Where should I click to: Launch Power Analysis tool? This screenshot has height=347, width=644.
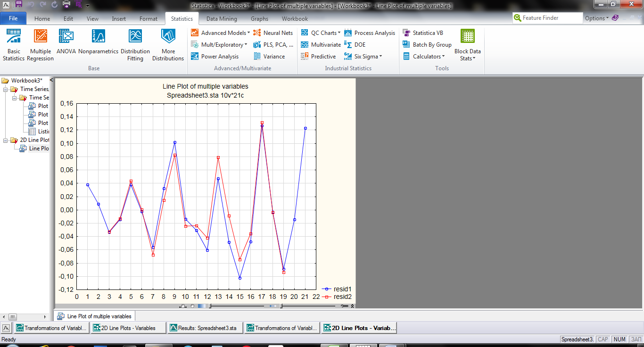click(x=215, y=57)
